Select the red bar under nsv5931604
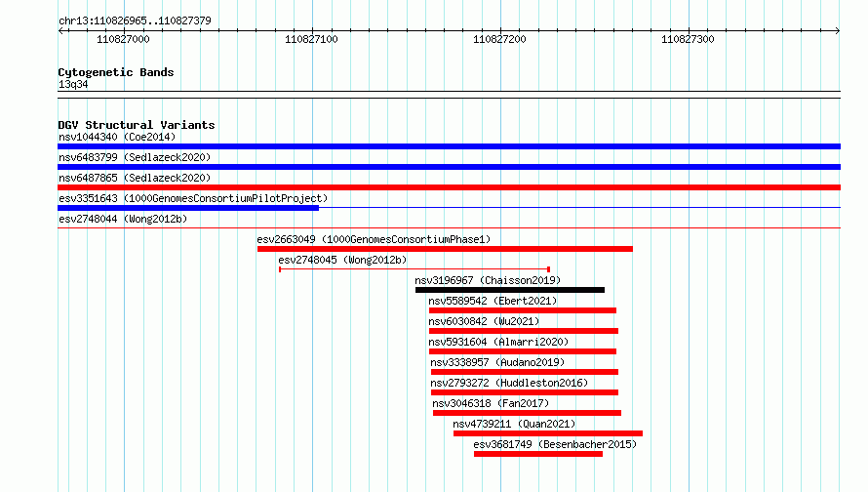 point(523,351)
